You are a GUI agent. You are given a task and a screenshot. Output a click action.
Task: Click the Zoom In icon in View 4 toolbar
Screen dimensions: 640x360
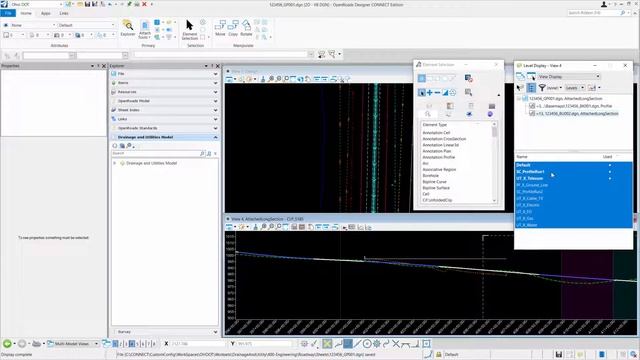264,227
